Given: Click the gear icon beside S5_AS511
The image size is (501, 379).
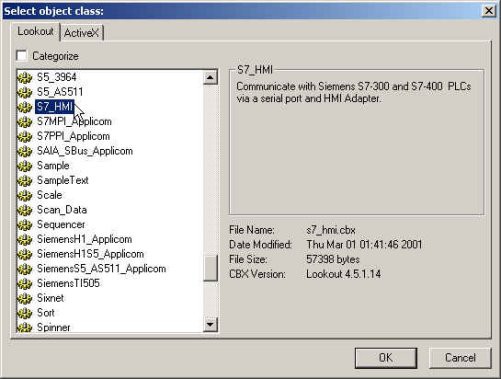Looking at the screenshot, I should (24, 92).
